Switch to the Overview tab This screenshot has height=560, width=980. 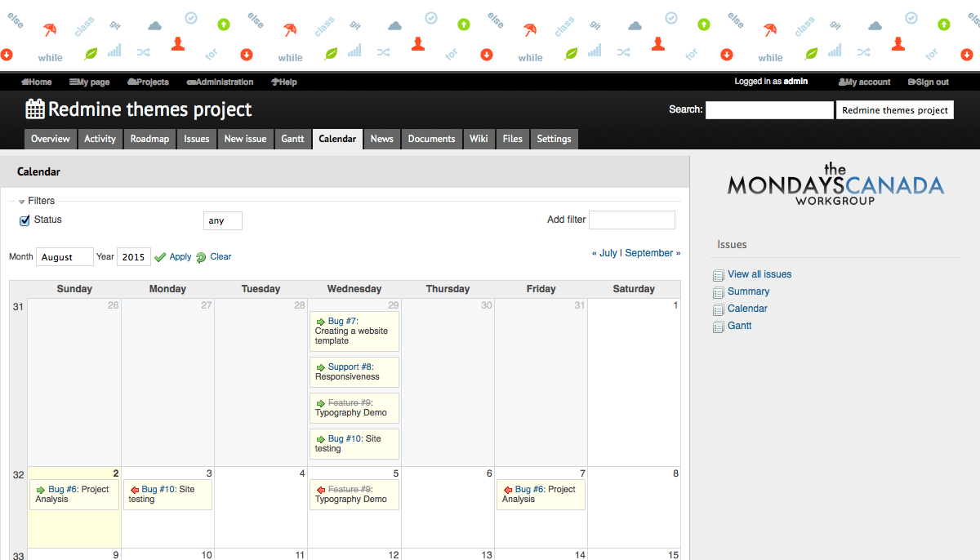coord(51,139)
